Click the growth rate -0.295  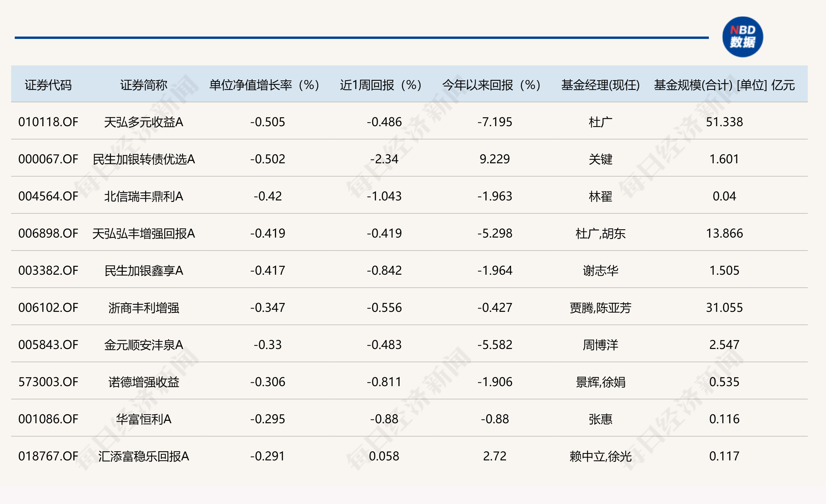click(x=267, y=419)
